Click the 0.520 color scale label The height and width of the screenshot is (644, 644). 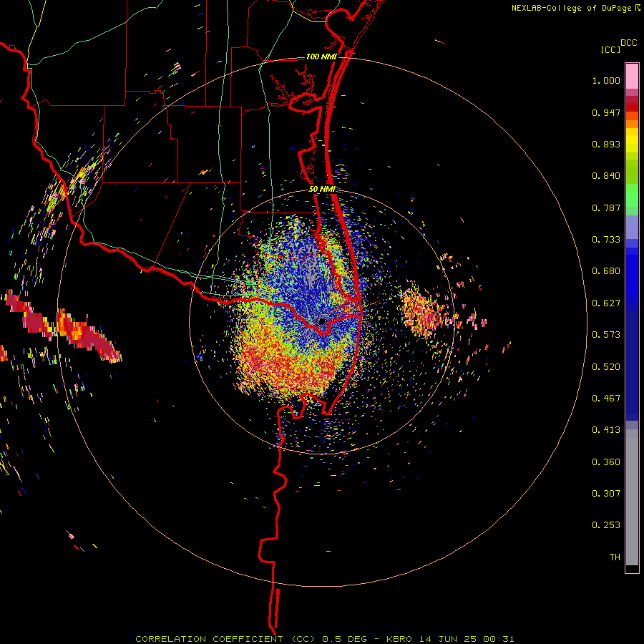point(606,367)
